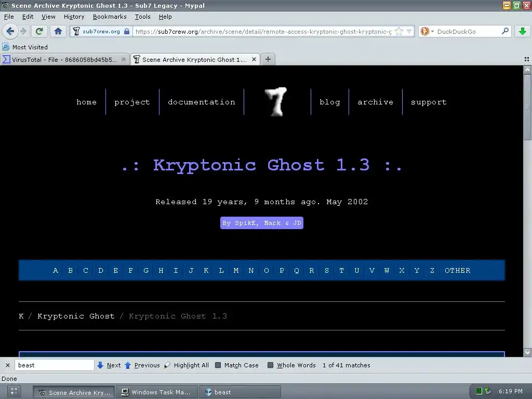Click the scrollbar up arrow
This screenshot has height=399, width=532.
pyautogui.click(x=527, y=70)
